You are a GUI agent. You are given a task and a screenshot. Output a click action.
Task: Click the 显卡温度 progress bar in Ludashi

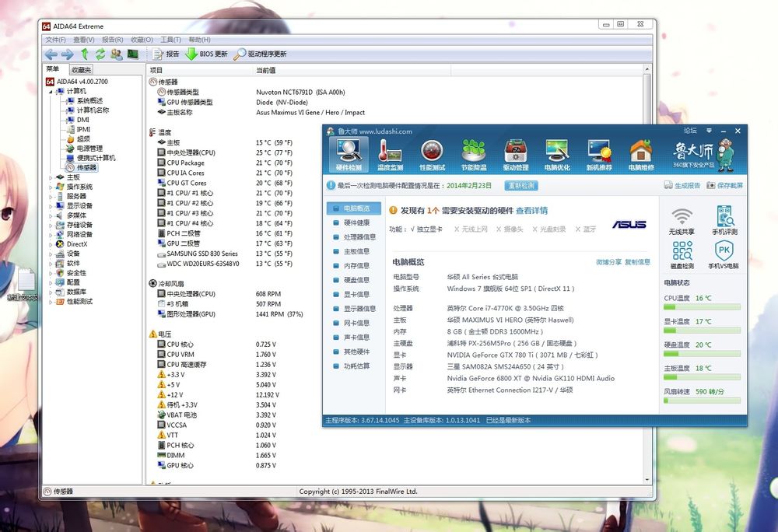coord(702,331)
